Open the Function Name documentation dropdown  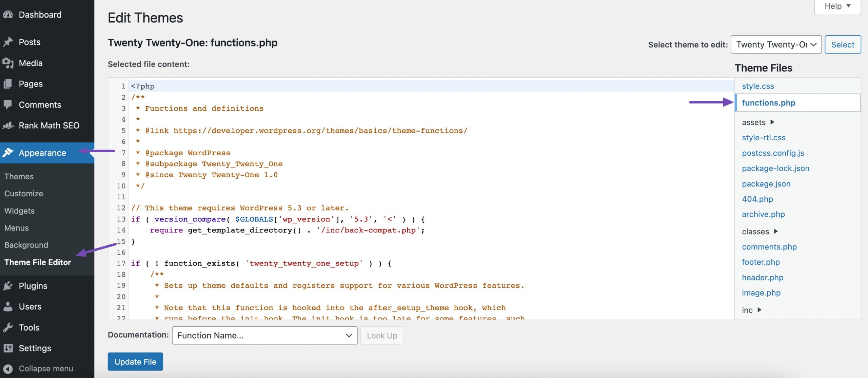(264, 335)
